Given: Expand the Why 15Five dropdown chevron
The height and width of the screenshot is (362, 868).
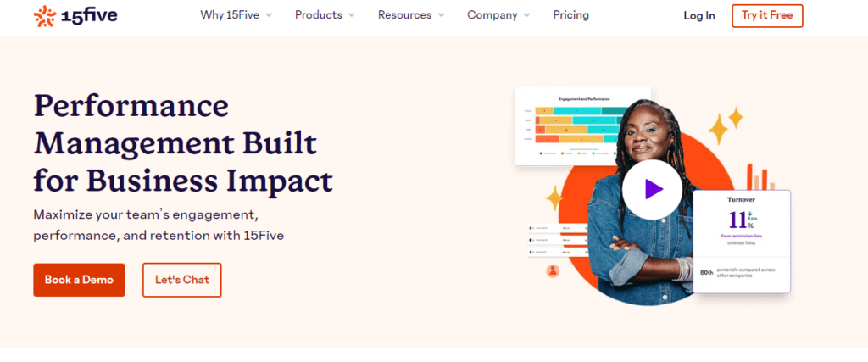Looking at the screenshot, I should tap(269, 15).
